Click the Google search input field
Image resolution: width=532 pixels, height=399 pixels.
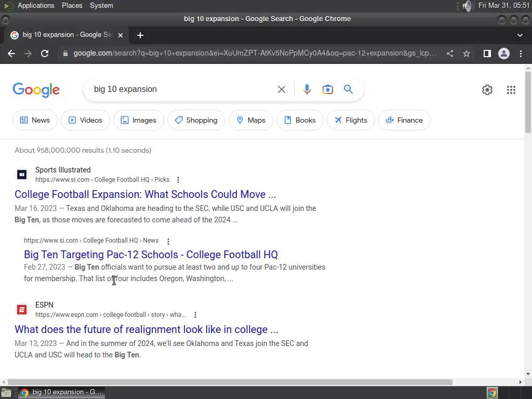coord(182,89)
